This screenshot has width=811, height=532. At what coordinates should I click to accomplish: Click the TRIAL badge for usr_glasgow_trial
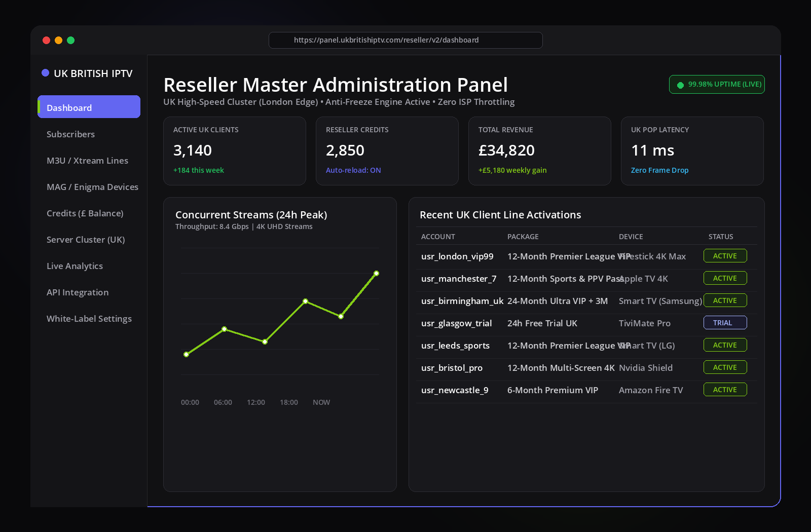[x=725, y=323]
